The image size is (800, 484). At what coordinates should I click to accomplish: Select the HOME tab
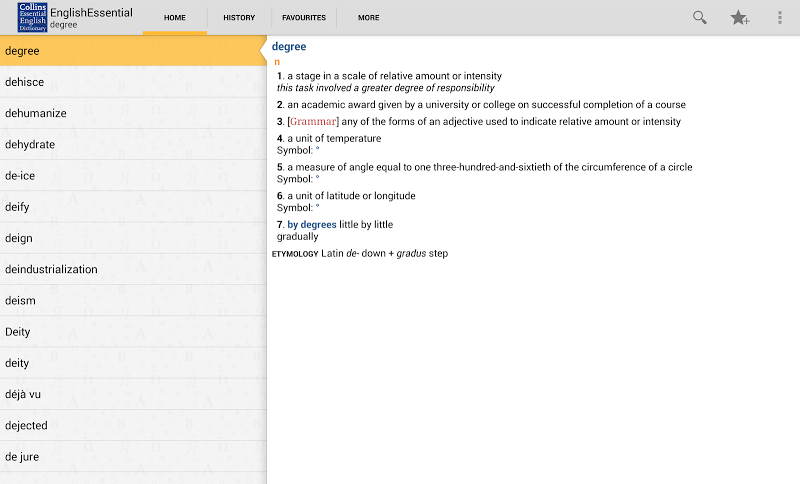pyautogui.click(x=174, y=17)
